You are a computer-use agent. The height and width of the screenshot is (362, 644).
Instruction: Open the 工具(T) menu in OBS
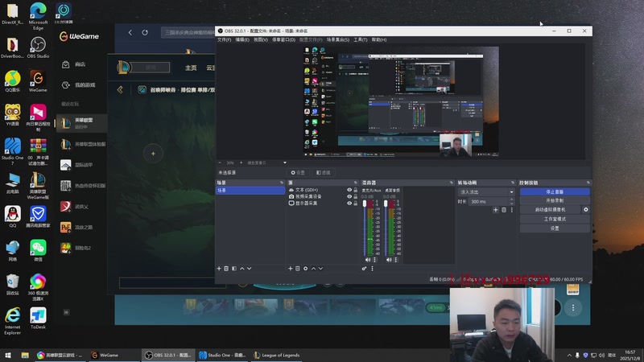coord(361,39)
